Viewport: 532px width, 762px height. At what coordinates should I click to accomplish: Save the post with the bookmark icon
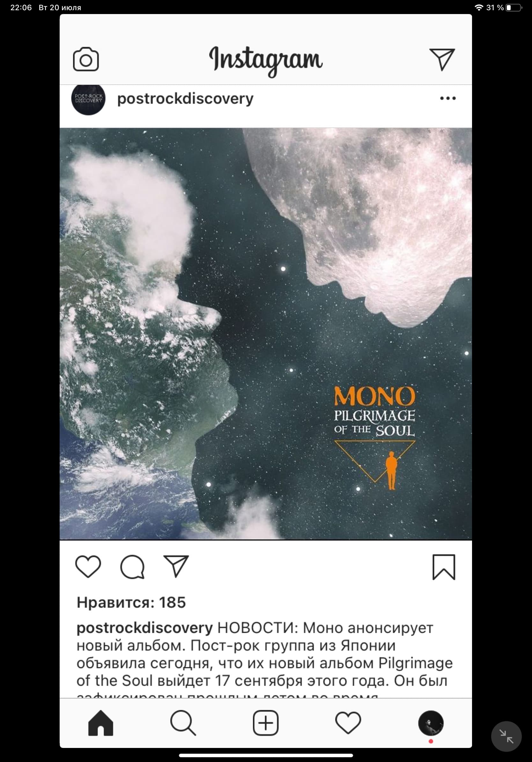pyautogui.click(x=444, y=567)
